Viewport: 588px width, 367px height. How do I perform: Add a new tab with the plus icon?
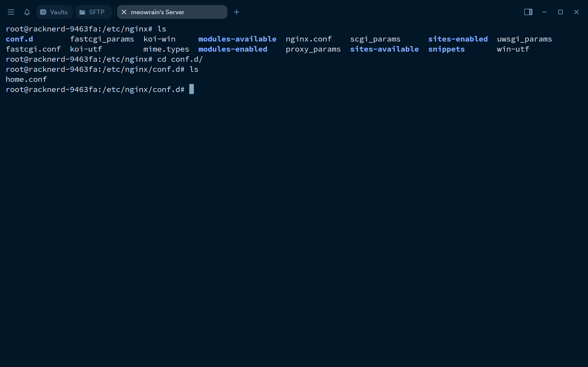(236, 12)
